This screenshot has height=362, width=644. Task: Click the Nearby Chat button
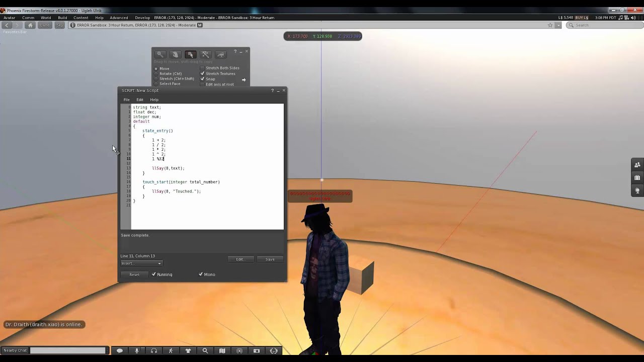coord(15,350)
